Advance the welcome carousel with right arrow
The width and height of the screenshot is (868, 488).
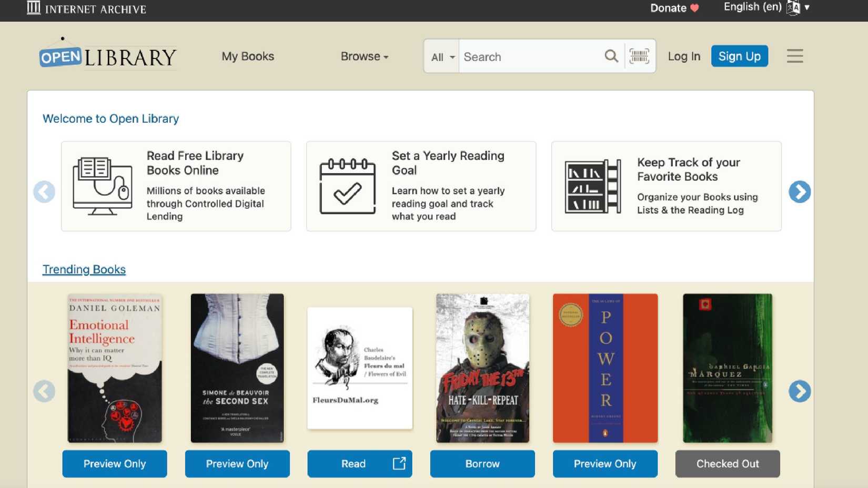click(800, 192)
